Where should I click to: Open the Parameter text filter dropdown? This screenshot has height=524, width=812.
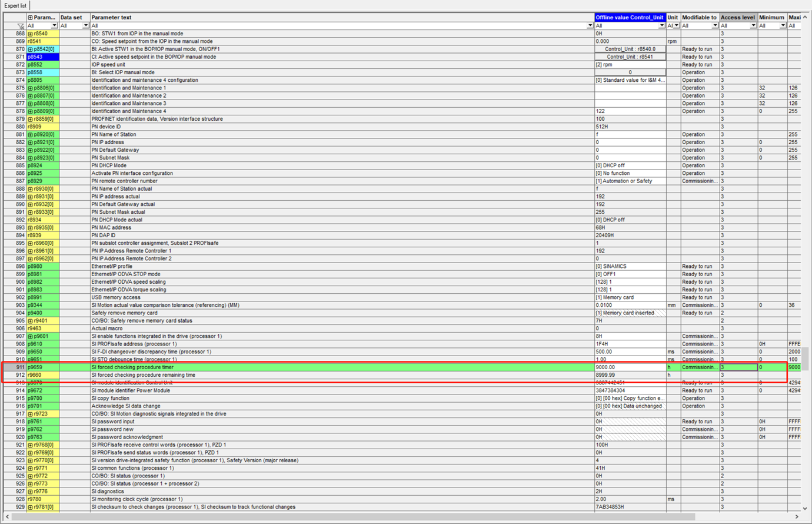click(x=590, y=26)
